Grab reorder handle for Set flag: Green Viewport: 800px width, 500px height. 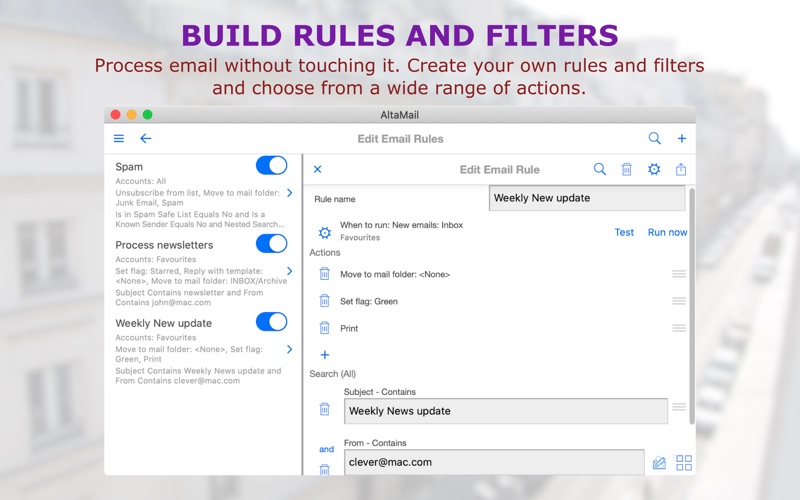[x=679, y=301]
